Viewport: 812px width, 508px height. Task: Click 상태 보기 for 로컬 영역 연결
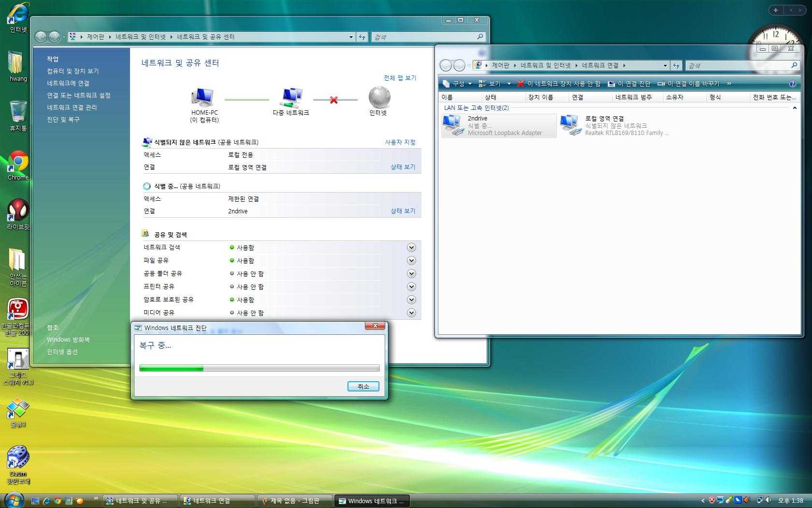tap(403, 167)
